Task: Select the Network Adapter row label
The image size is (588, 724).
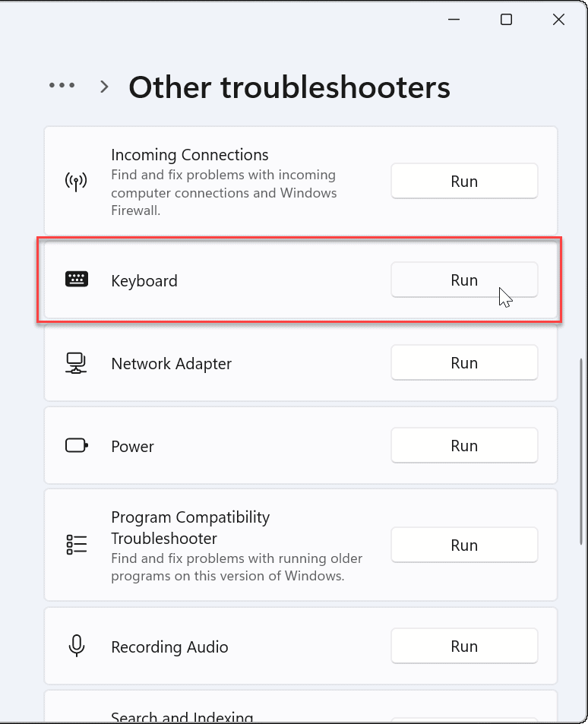Action: coord(171,364)
